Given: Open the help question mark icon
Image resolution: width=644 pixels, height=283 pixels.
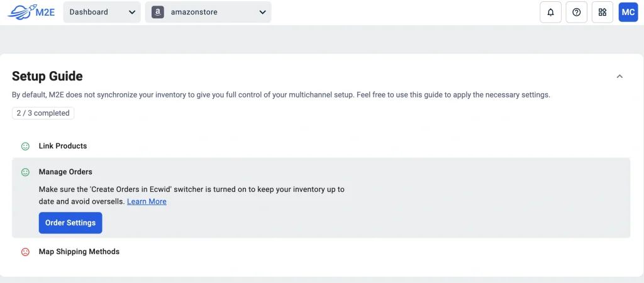Looking at the screenshot, I should coord(576,12).
